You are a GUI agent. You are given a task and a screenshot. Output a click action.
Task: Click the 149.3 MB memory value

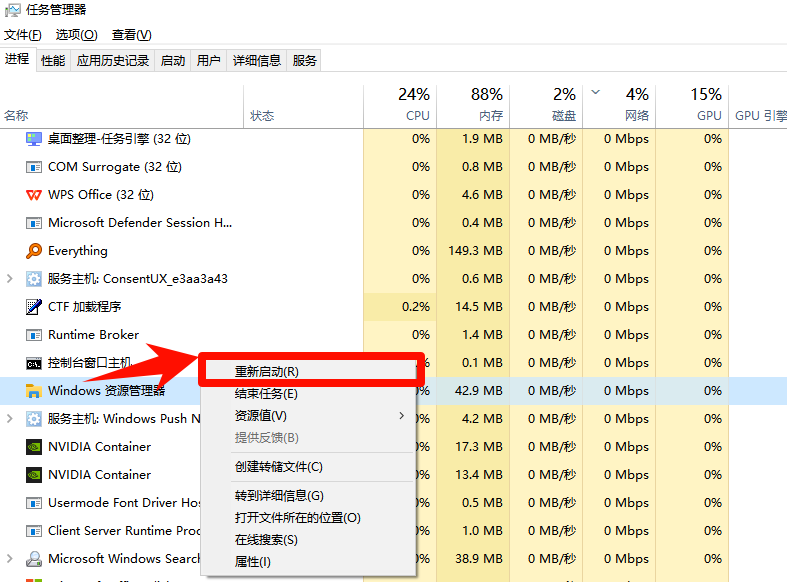pyautogui.click(x=475, y=250)
